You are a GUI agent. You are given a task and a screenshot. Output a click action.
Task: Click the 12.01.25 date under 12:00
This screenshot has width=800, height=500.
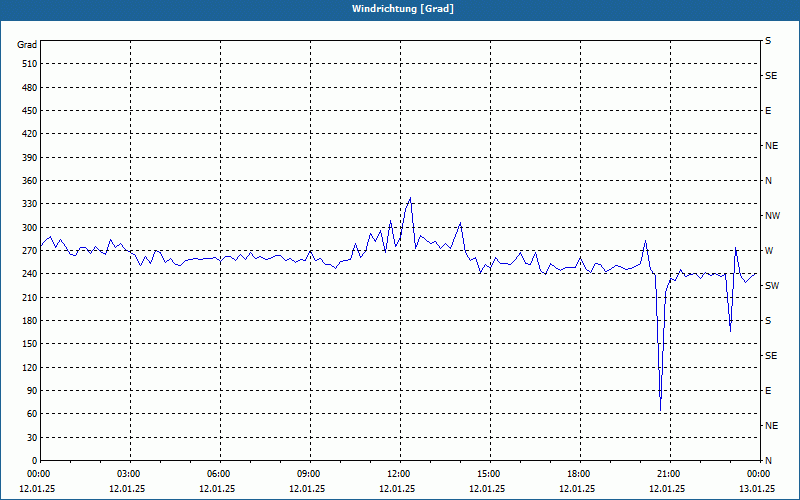397,489
